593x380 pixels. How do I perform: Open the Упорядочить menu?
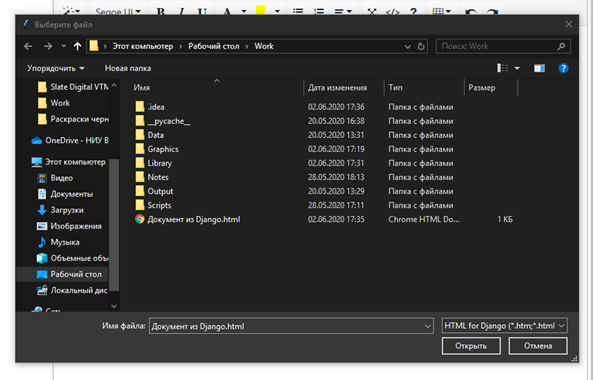[x=56, y=68]
